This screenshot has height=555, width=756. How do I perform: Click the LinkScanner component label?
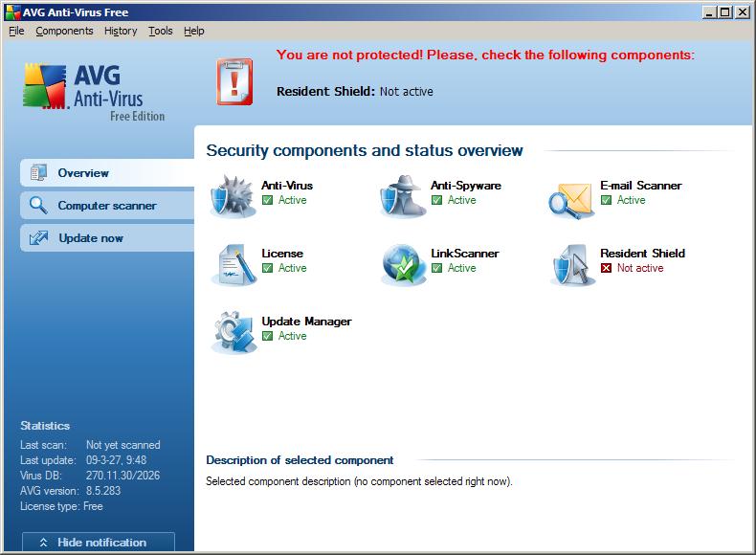click(x=465, y=254)
